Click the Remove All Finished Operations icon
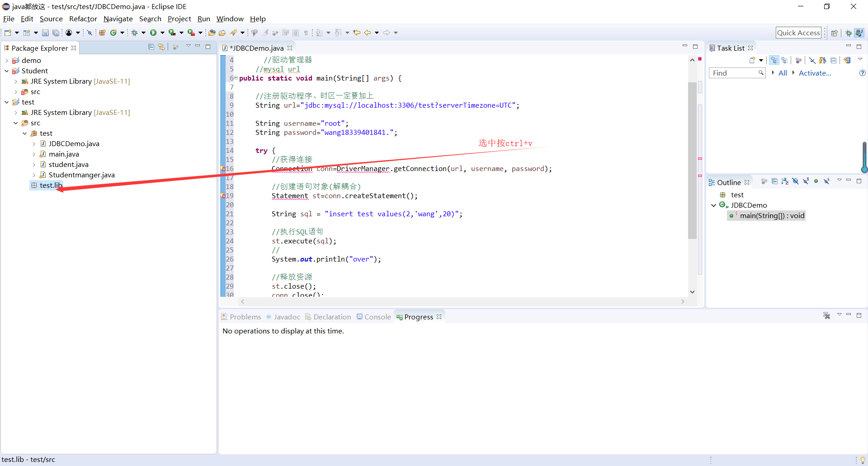 pyautogui.click(x=826, y=316)
